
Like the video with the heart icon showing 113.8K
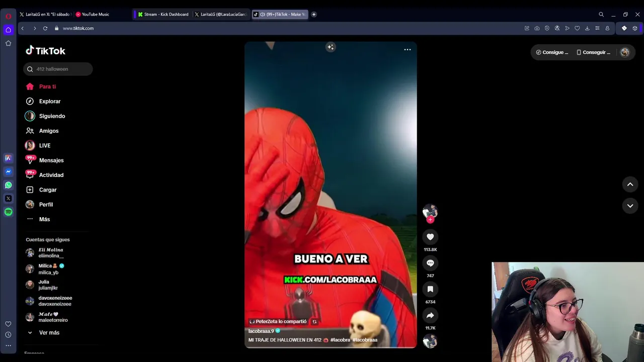point(430,237)
